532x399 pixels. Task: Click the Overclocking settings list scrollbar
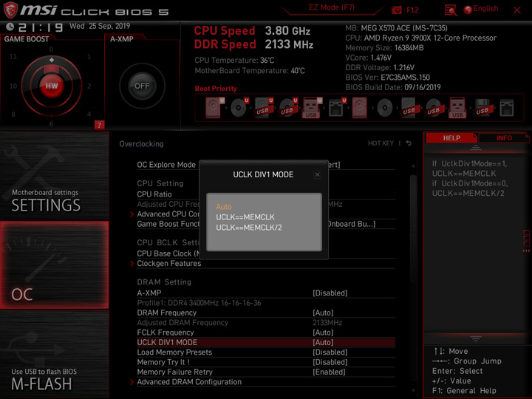pos(413,229)
